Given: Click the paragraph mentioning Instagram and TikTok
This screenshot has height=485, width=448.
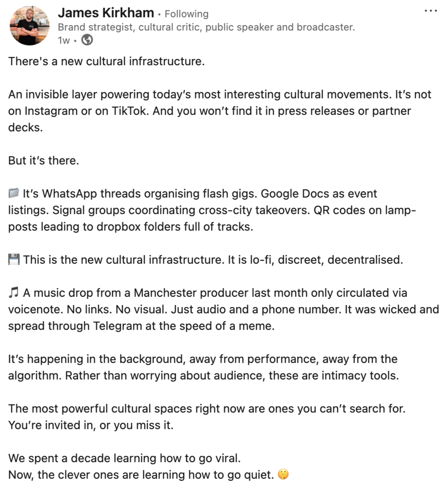Looking at the screenshot, I should pos(220,111).
